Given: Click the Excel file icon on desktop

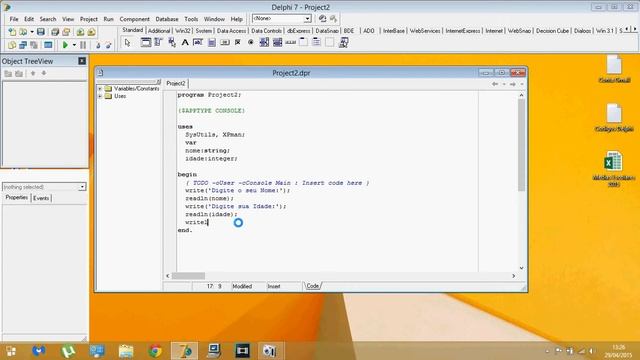Looking at the screenshot, I should pyautogui.click(x=613, y=161).
